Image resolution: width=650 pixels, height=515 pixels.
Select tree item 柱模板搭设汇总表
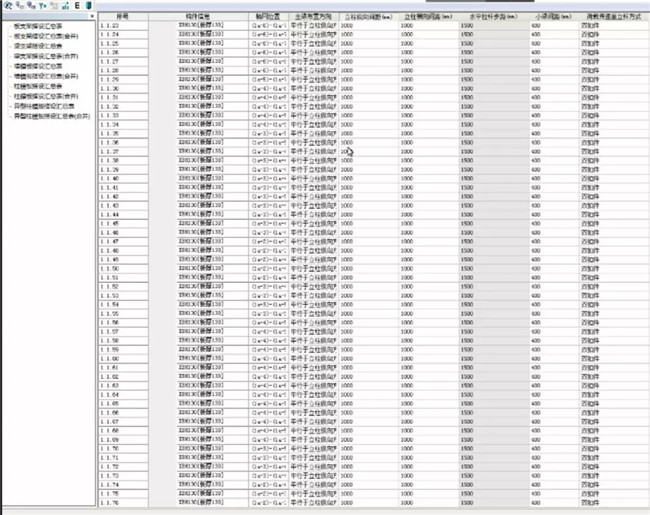tap(38, 86)
